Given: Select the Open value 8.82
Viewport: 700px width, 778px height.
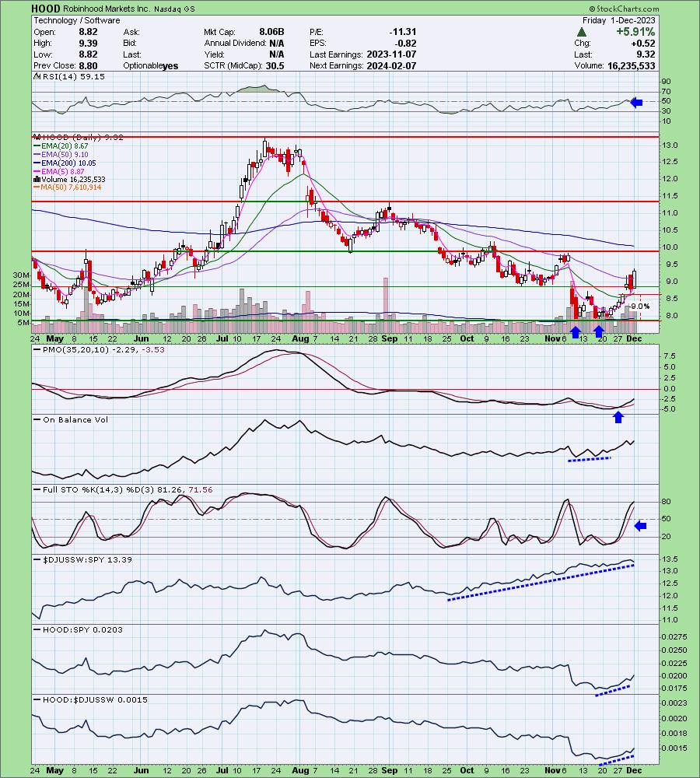Looking at the screenshot, I should click(89, 32).
